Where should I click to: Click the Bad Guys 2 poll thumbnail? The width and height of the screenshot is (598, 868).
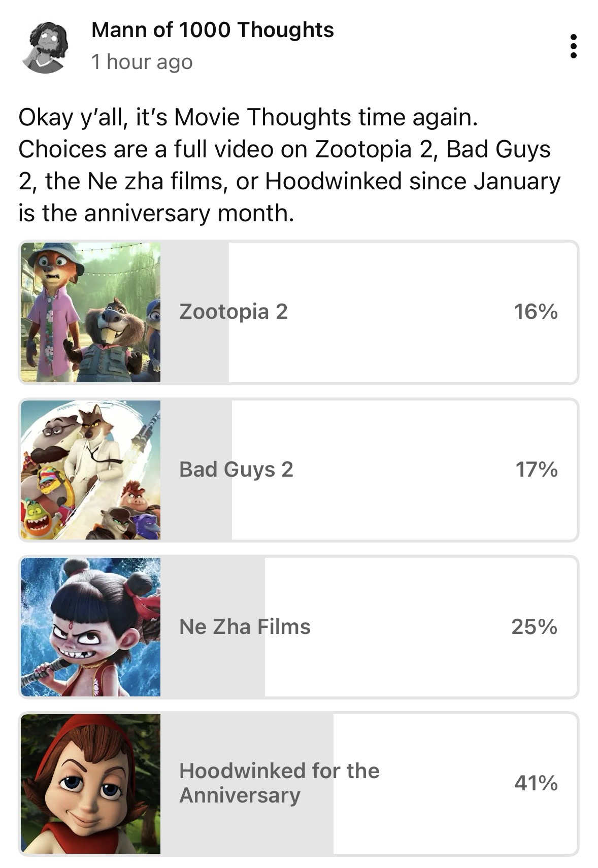[x=91, y=470]
